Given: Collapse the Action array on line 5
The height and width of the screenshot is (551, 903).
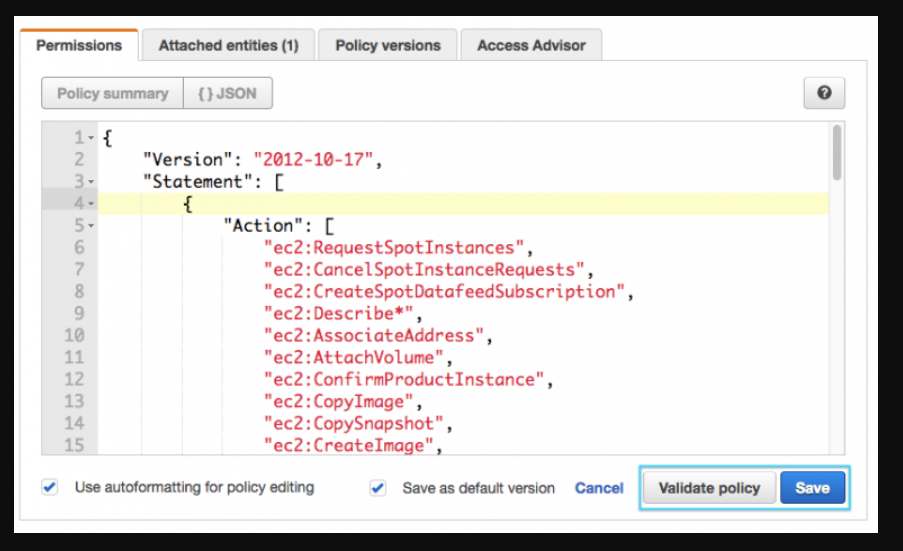Looking at the screenshot, I should click(91, 226).
